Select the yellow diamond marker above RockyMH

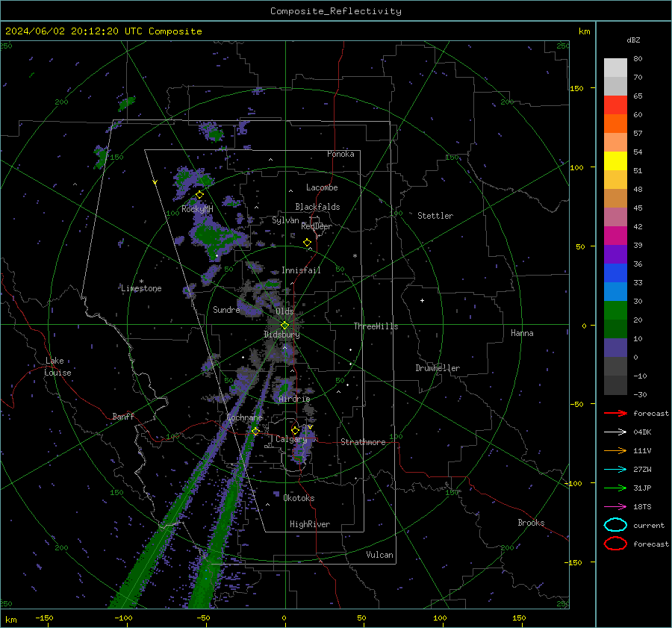tap(199, 195)
